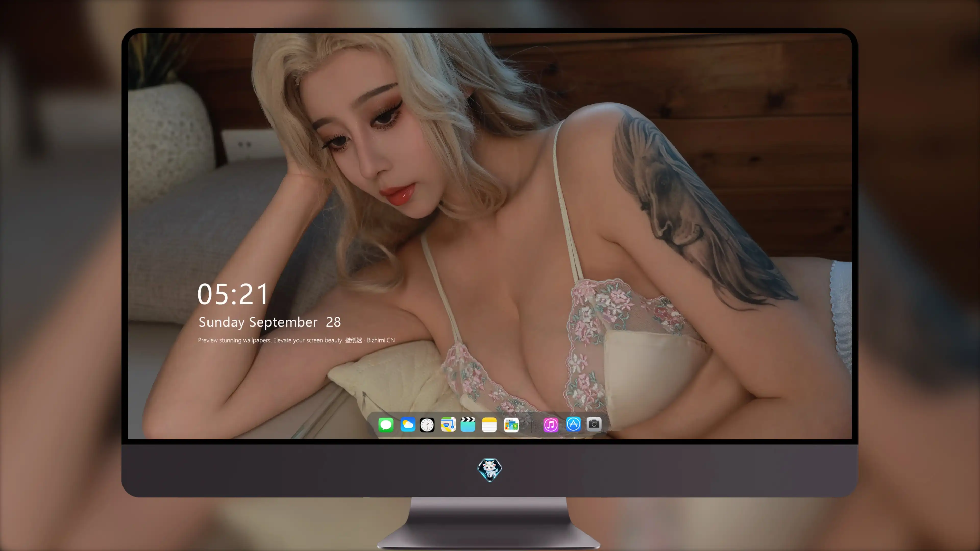Open the yellow Notes app

pyautogui.click(x=489, y=425)
